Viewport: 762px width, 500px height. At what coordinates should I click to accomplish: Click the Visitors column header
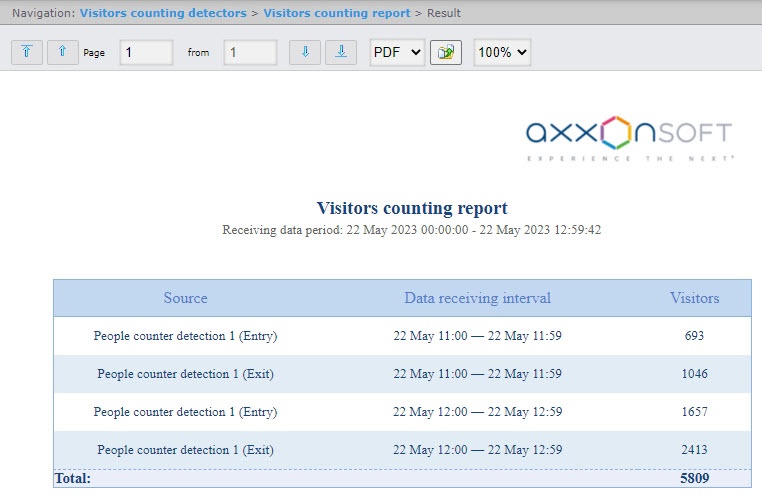[694, 298]
